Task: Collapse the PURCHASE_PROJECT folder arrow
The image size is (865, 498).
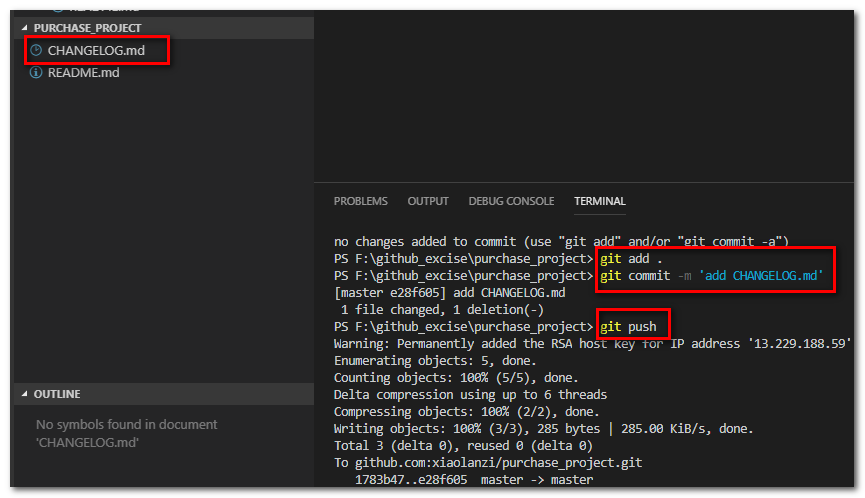Action: tap(24, 28)
